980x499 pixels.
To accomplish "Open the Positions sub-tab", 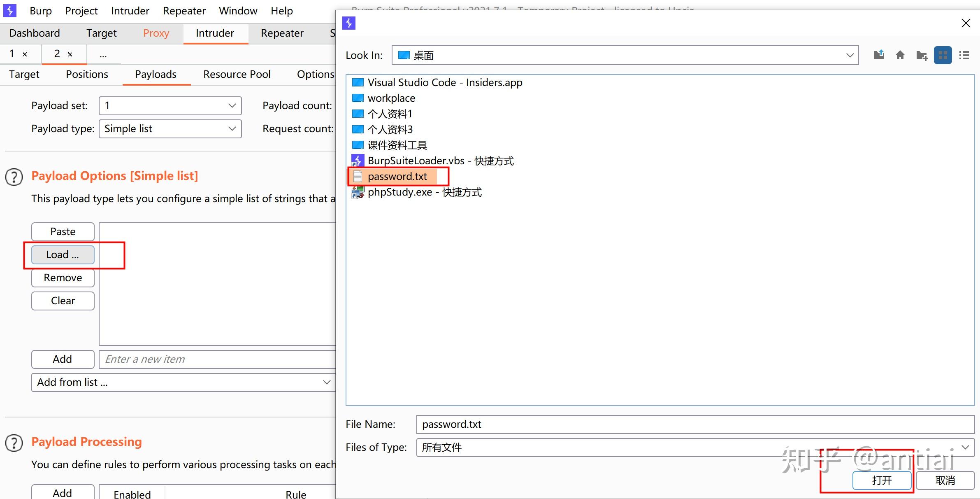I will [87, 74].
